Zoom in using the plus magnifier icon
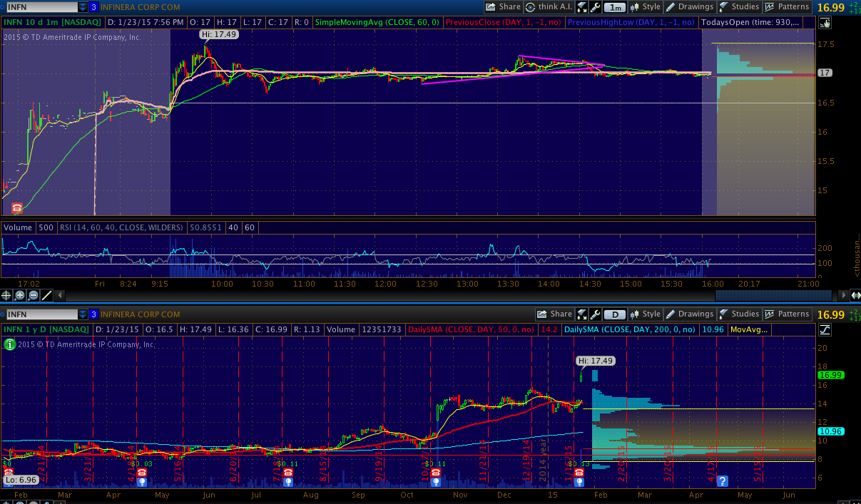 click(x=20, y=295)
